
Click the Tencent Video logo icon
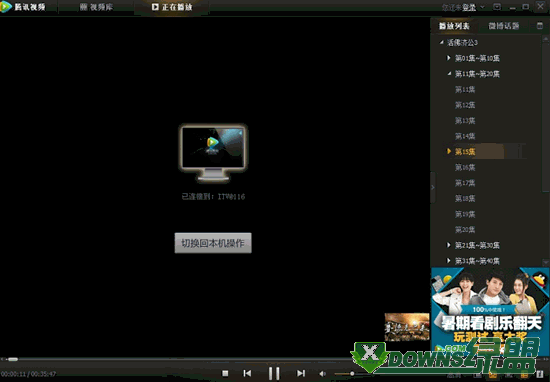point(6,7)
